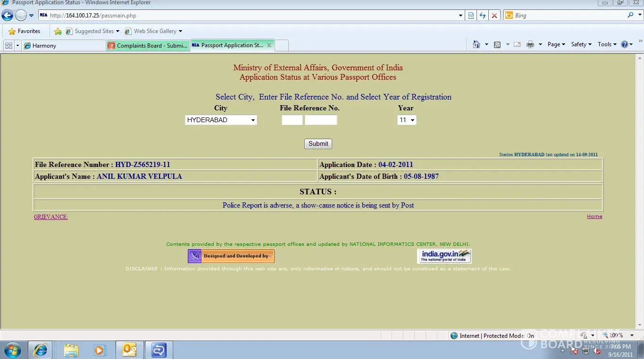This screenshot has height=359, width=644.
Task: Click the Read Mail envelope icon
Action: [x=517, y=44]
